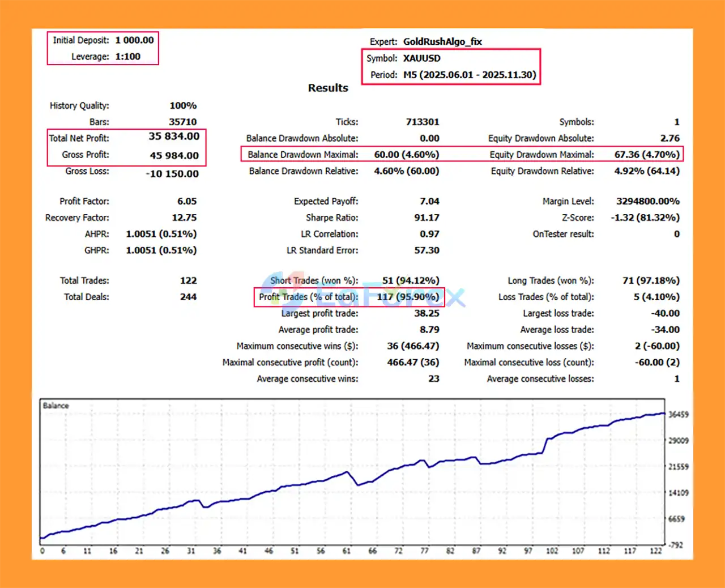Click the expert name GoldRushAlgo_fix
725x588 pixels.
pyautogui.click(x=442, y=41)
